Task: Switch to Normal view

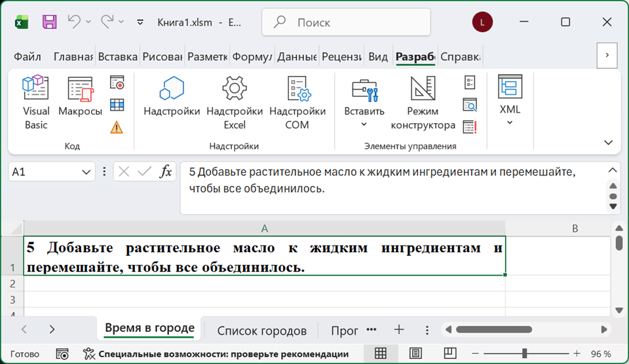Action: click(x=380, y=353)
